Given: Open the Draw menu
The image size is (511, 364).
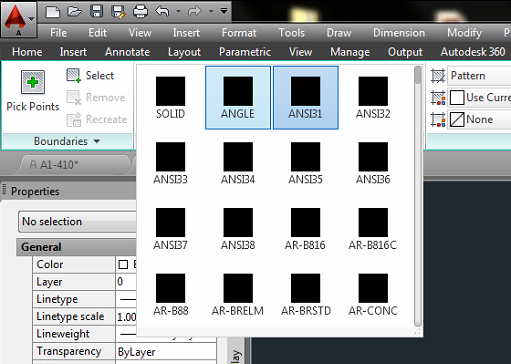Looking at the screenshot, I should [339, 33].
